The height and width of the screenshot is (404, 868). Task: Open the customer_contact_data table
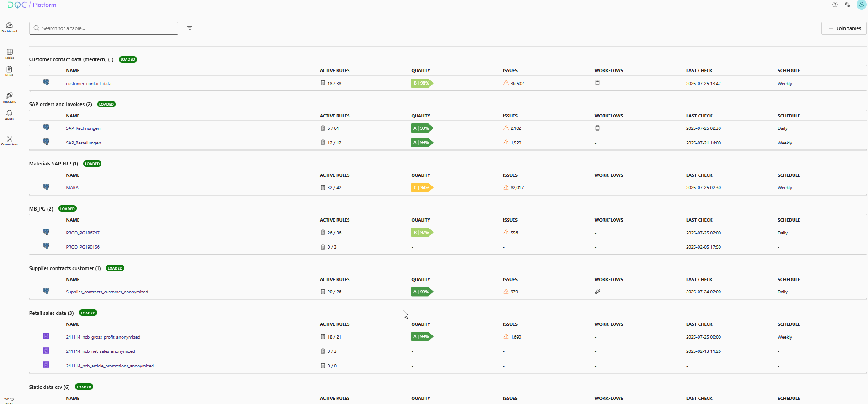pyautogui.click(x=89, y=84)
